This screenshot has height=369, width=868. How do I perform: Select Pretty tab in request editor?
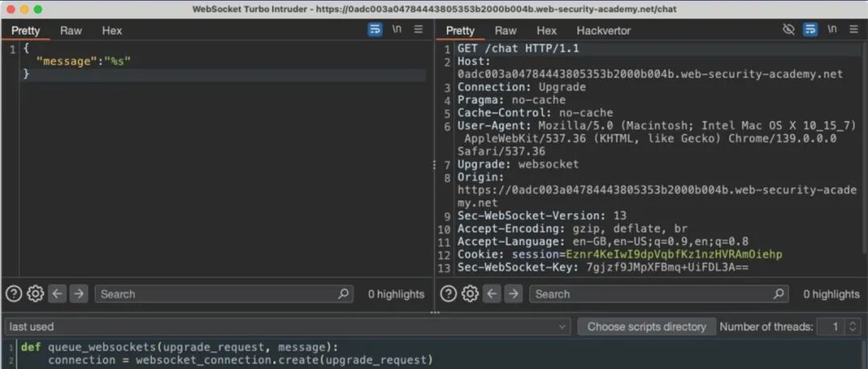(x=461, y=31)
